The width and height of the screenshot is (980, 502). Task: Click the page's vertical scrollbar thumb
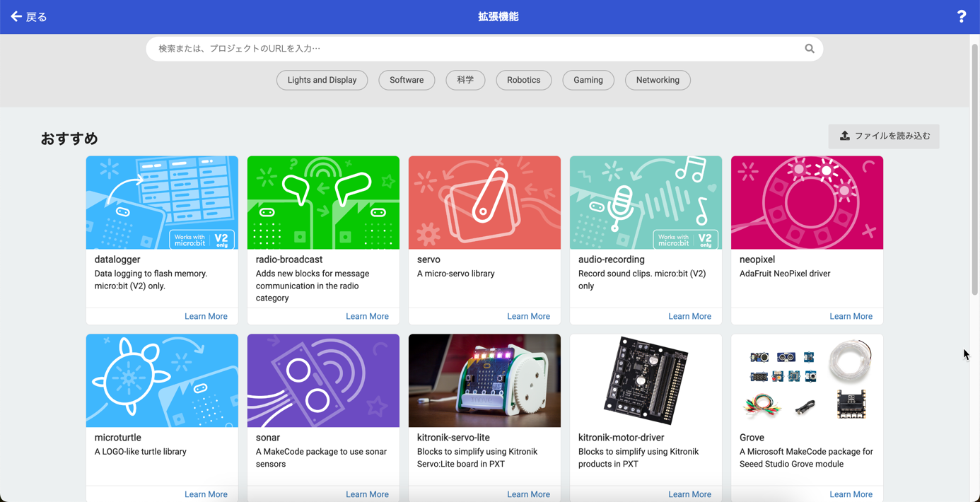pos(974,170)
